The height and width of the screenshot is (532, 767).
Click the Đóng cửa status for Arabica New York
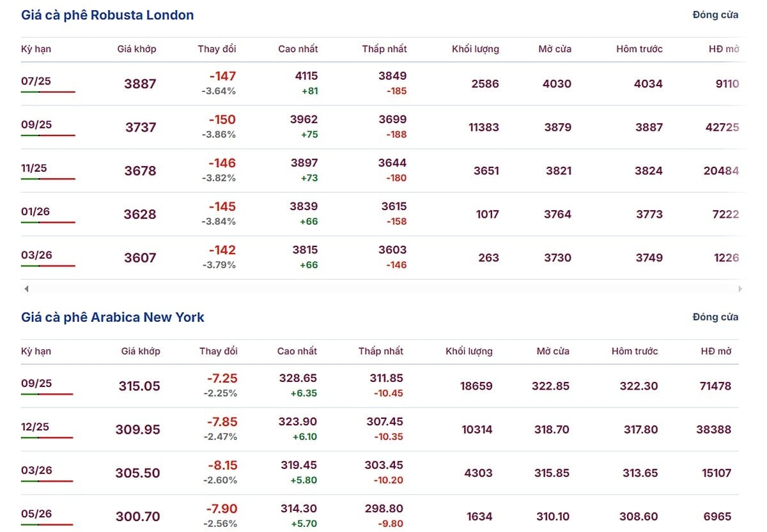[x=715, y=317]
